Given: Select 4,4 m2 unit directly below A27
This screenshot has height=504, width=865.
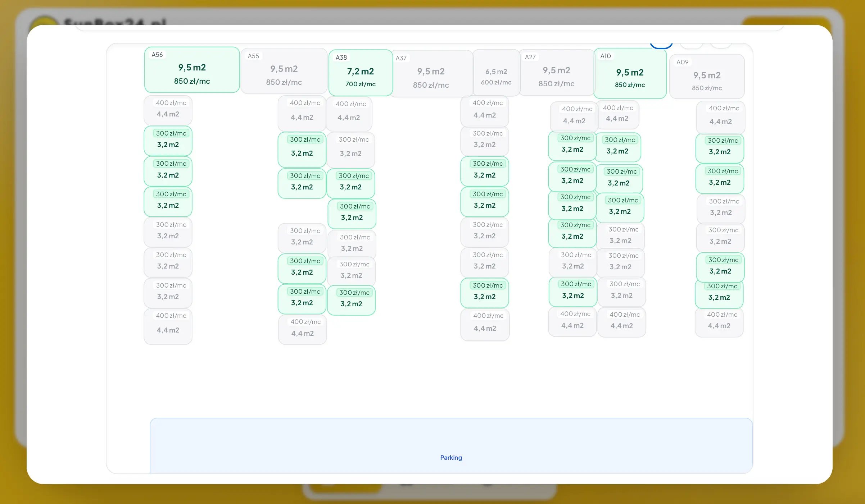Looking at the screenshot, I should click(574, 116).
